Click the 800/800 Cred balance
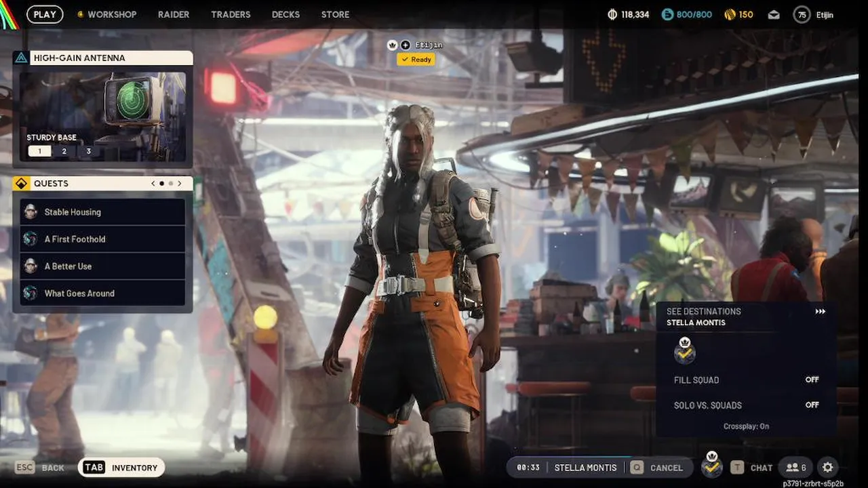The image size is (868, 488). 694,14
